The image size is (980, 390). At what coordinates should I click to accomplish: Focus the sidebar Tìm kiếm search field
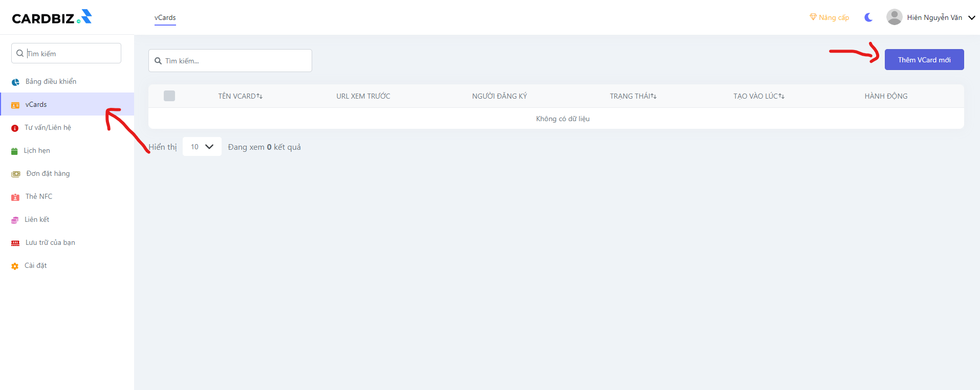(66, 53)
